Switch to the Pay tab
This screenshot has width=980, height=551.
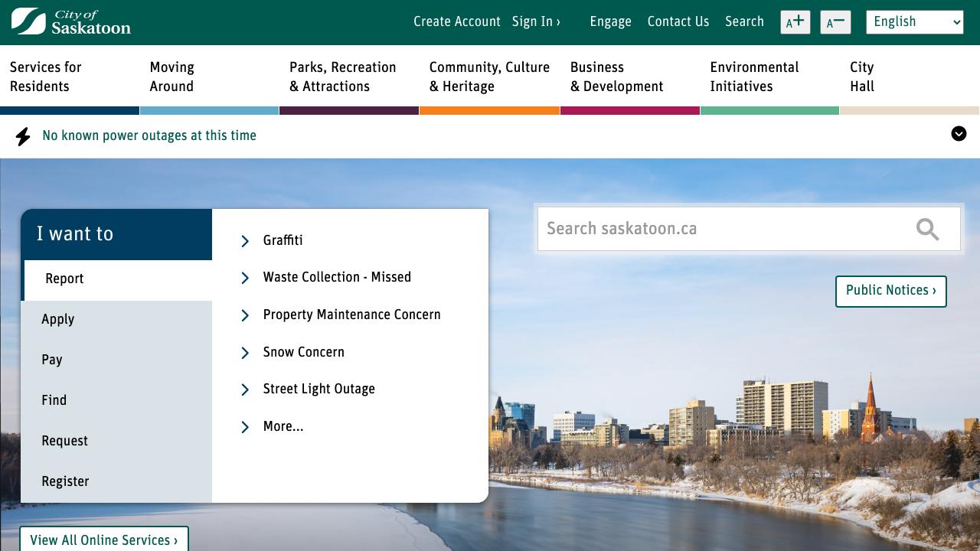52,360
